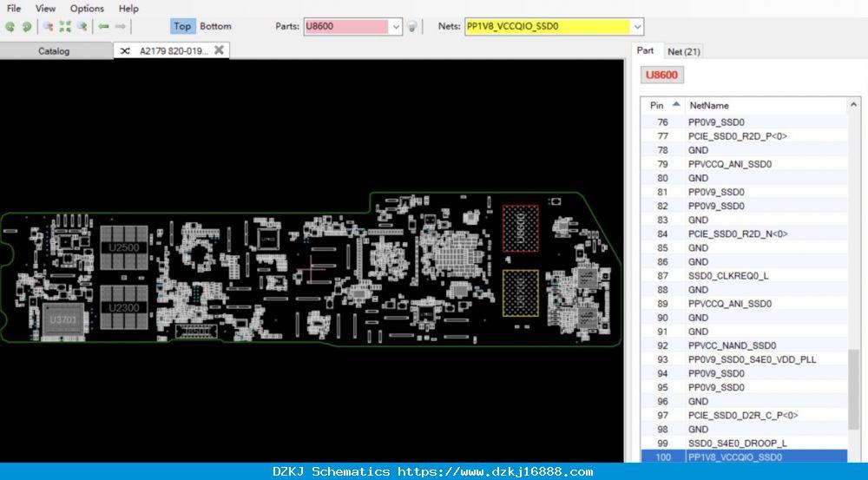Click the yellow PP1V8_VCCQIO_SSD0 nets field
This screenshot has height=480, width=868.
[548, 26]
